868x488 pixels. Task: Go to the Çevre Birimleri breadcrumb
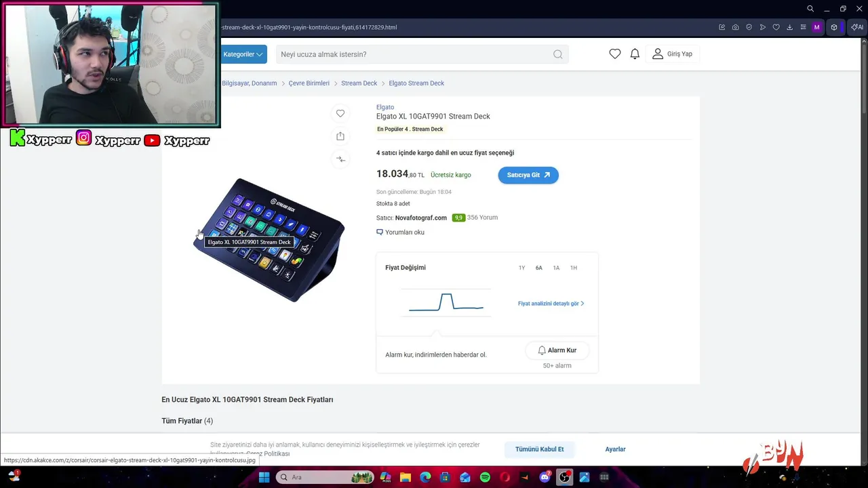309,83
